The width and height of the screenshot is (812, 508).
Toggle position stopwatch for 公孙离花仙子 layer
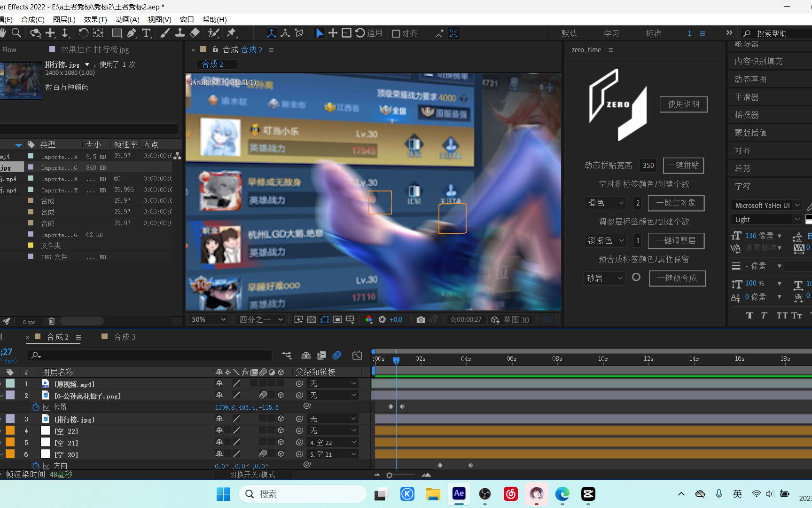coord(36,407)
